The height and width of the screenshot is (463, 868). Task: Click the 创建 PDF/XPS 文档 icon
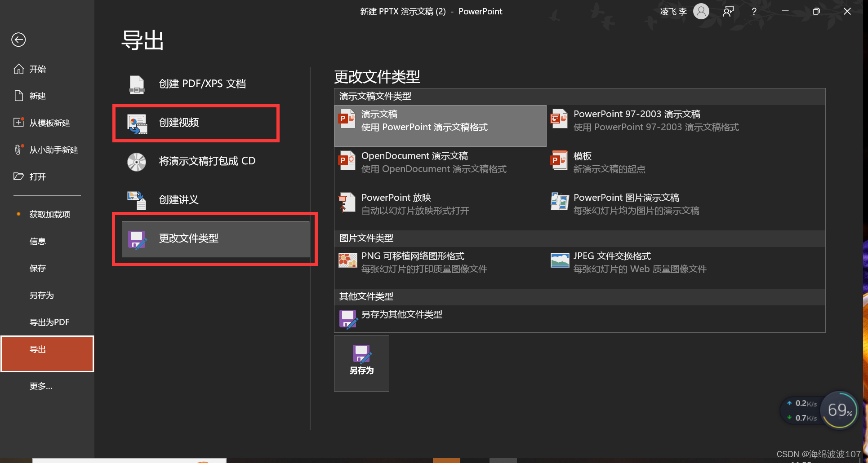click(137, 84)
